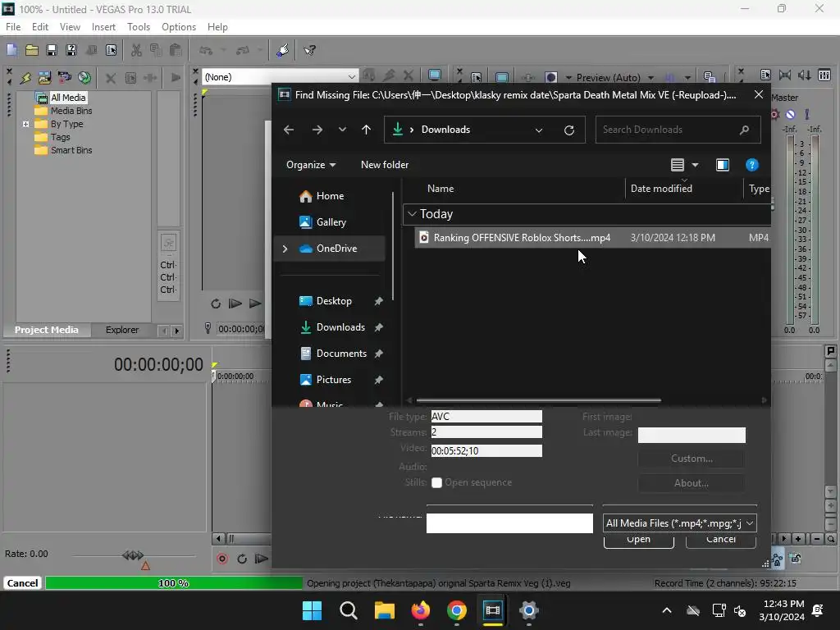Image resolution: width=840 pixels, height=630 pixels.
Task: Click New folder in file dialog
Action: 385,165
